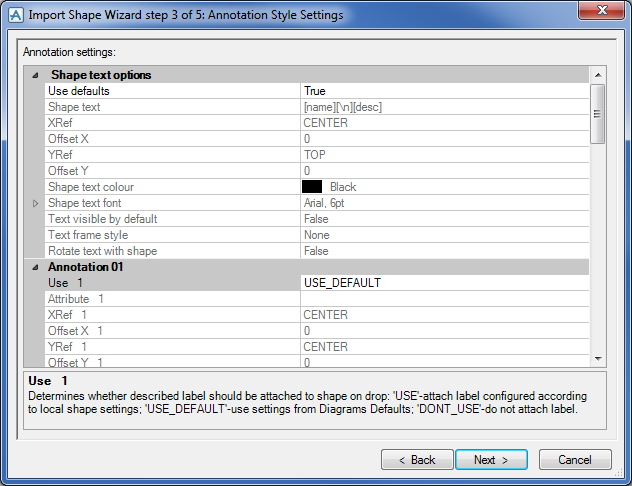Screen dimensions: 632x486
Task: Click the Attribute 1 value field
Action: pos(444,299)
